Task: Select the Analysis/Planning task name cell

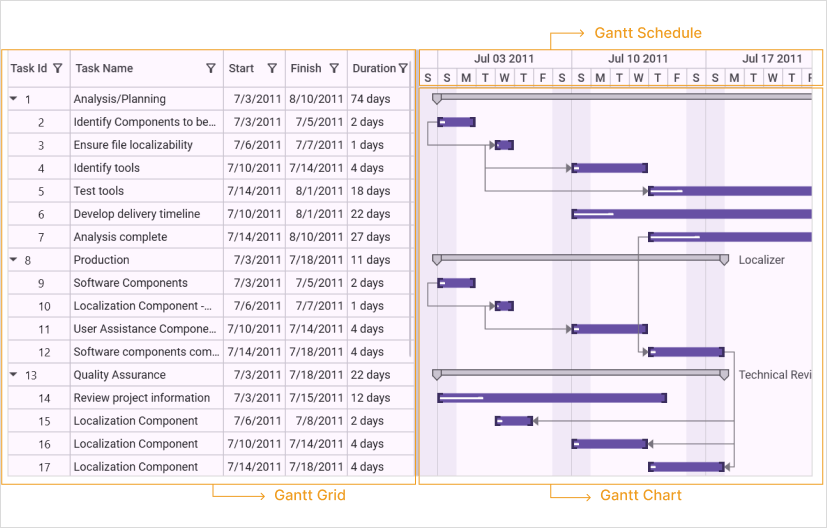Action: pyautogui.click(x=147, y=99)
